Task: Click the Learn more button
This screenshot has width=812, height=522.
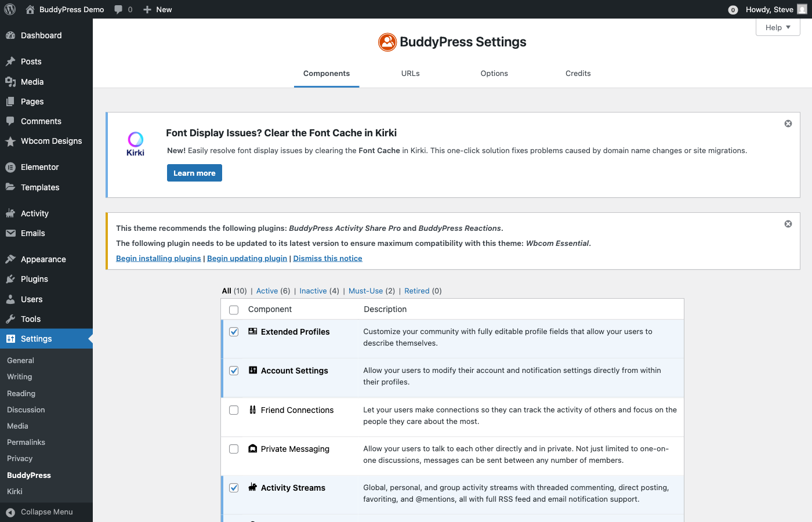Action: click(194, 172)
